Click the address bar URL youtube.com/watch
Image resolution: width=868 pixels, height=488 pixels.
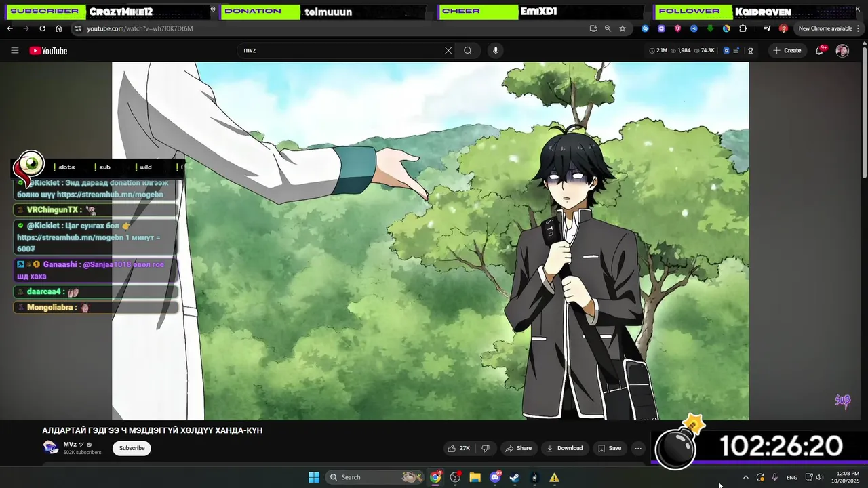pos(140,28)
